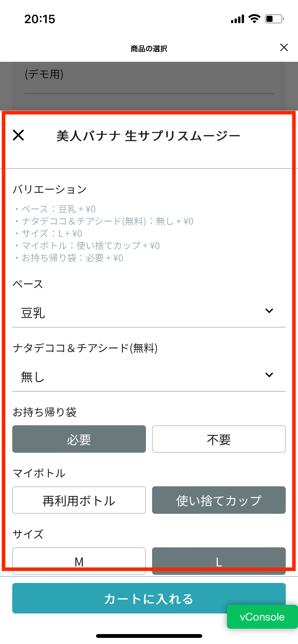The width and height of the screenshot is (298, 644).
Task: Close the 商品の選択 screen with top X
Action: 284,47
